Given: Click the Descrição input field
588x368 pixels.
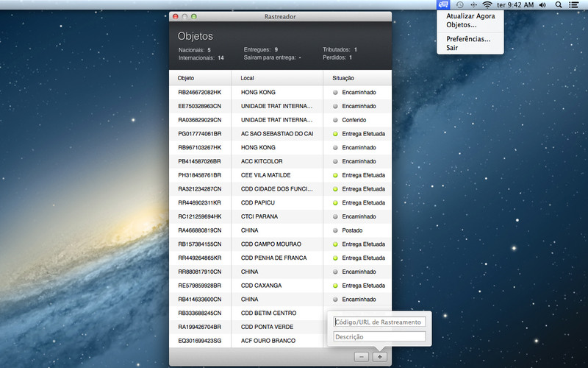Looking at the screenshot, I should coord(379,336).
